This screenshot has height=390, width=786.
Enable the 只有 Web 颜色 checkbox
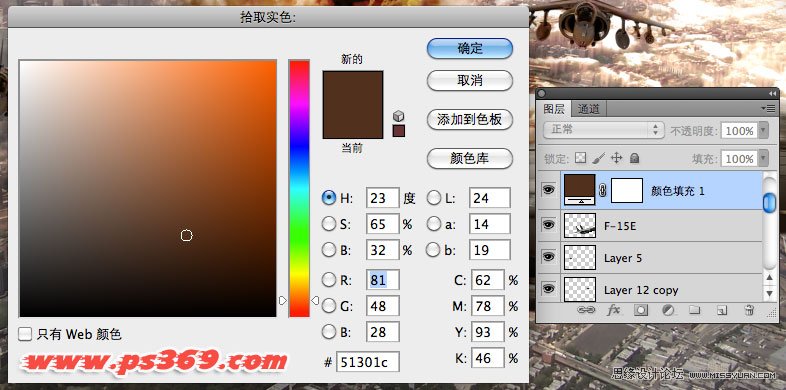pos(25,334)
